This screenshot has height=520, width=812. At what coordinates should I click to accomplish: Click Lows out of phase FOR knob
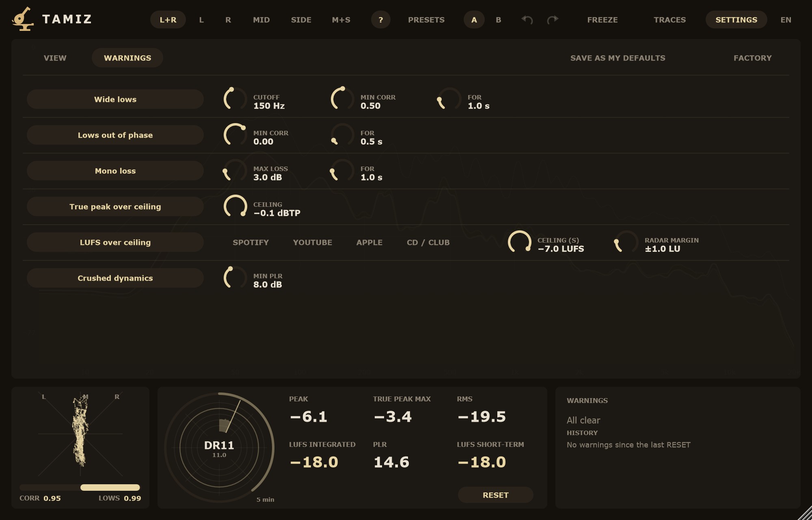343,135
